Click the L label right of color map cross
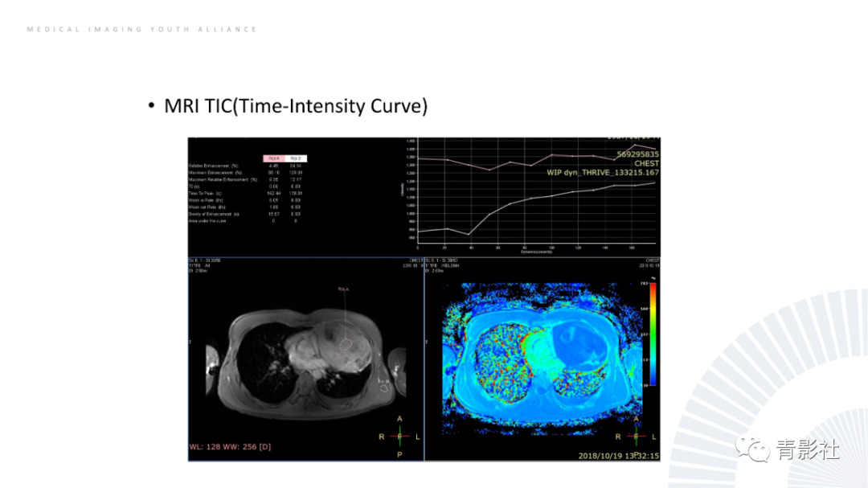 click(653, 437)
